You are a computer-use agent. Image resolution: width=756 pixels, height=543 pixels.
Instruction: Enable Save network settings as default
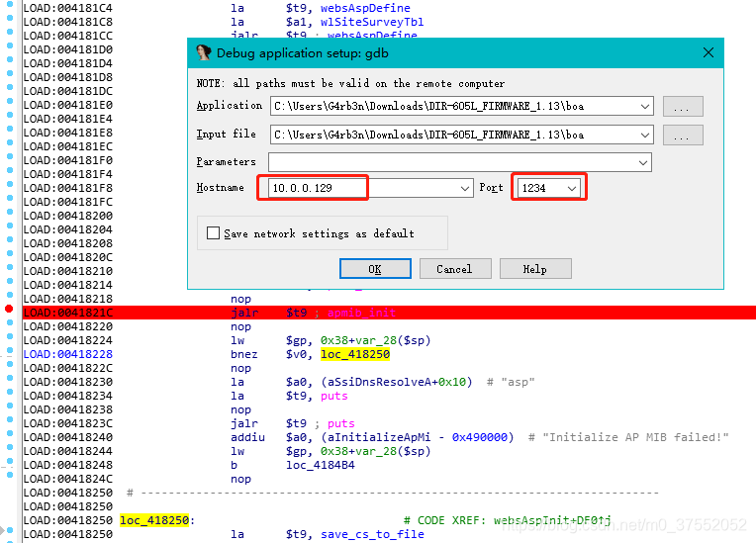(x=213, y=233)
